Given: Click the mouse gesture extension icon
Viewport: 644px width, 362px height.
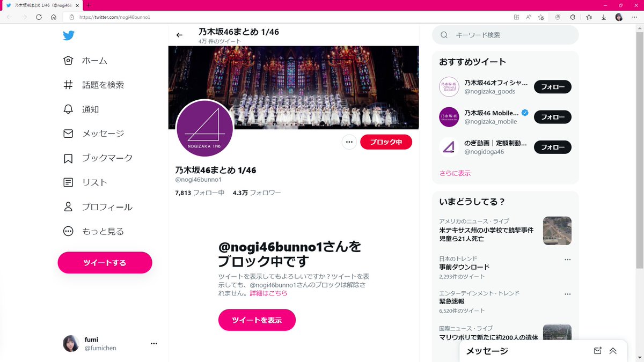Looking at the screenshot, I should pos(558,17).
